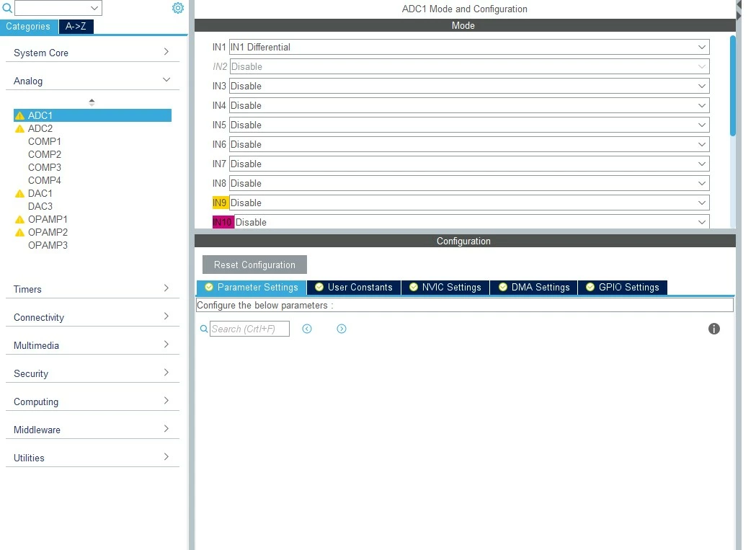Select the DMA Settings tab
This screenshot has width=756, height=550.
(x=534, y=288)
